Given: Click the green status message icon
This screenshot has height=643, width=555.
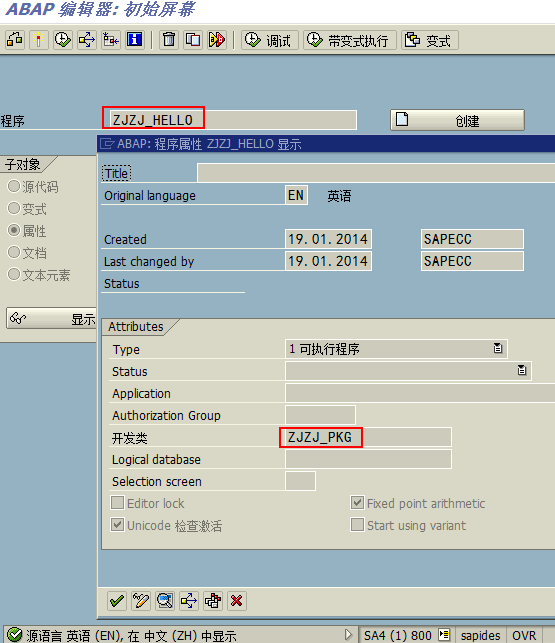Looking at the screenshot, I should [15, 635].
